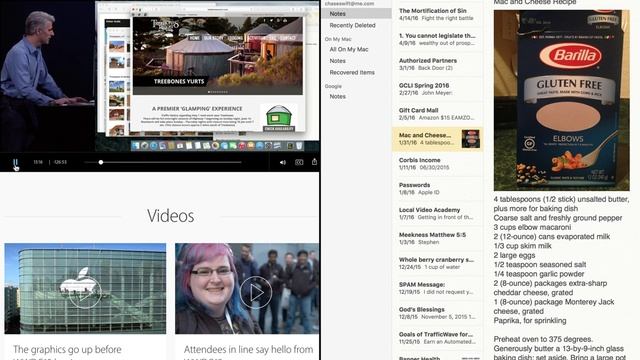This screenshot has width=640, height=360.
Task: Open the Goals of TrafficWave note
Action: click(x=438, y=338)
